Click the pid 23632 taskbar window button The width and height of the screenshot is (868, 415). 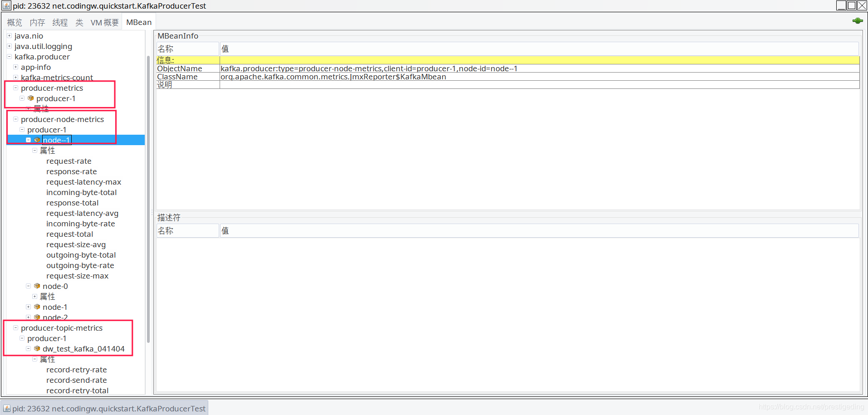coord(105,408)
